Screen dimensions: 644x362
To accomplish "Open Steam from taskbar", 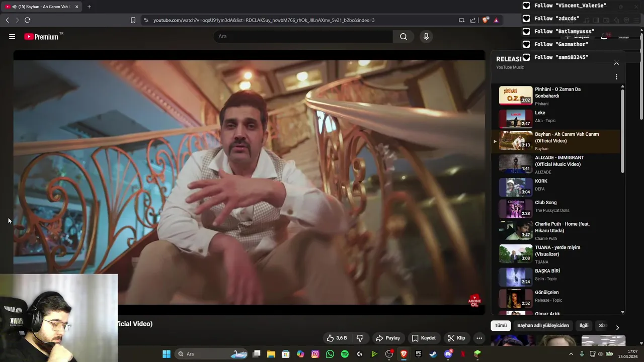I will pos(433,354).
